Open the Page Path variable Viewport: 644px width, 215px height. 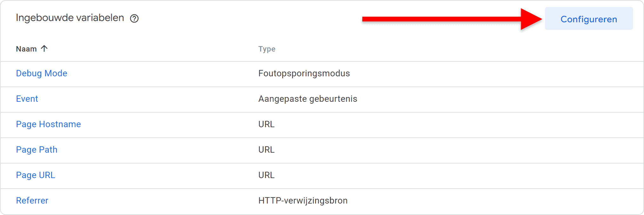(37, 150)
